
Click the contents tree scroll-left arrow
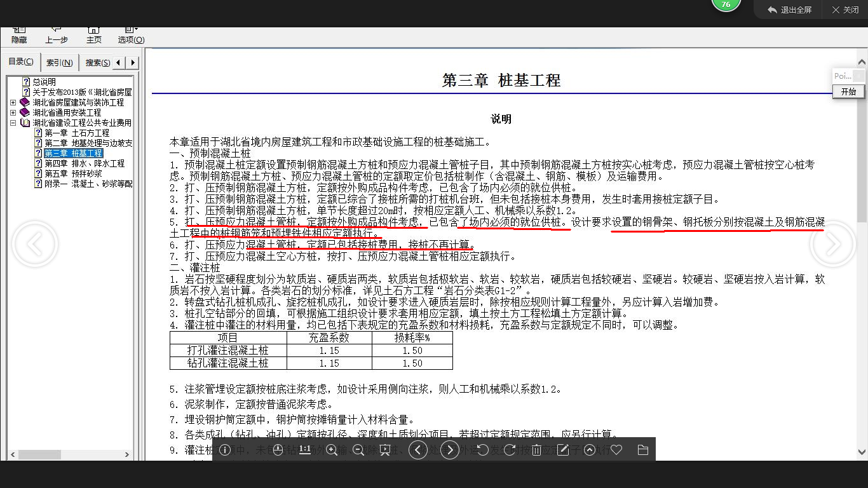point(11,455)
